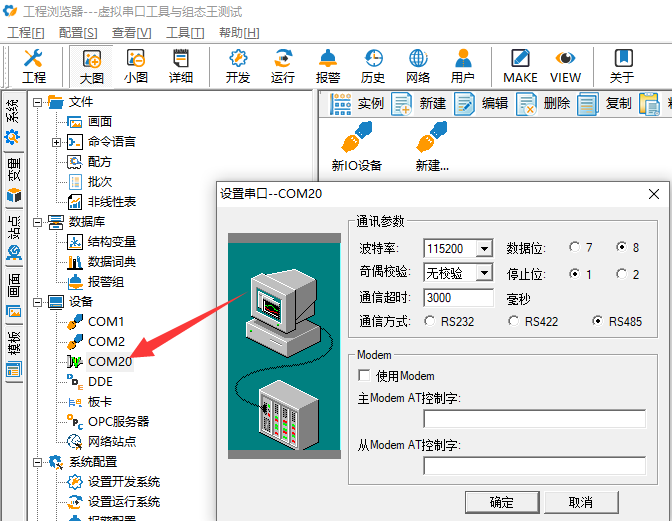Click the 新建 new icon in content toolbar
The width and height of the screenshot is (672, 521).
click(x=419, y=104)
